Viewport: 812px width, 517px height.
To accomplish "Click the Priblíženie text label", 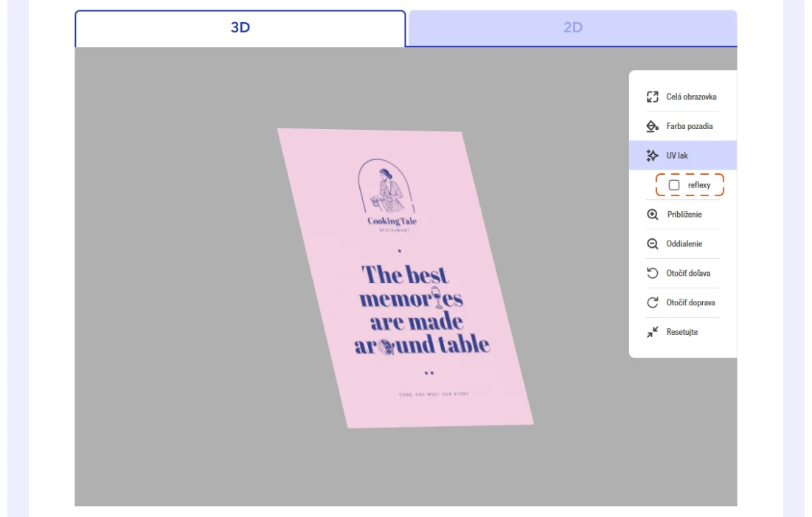I will [x=684, y=215].
